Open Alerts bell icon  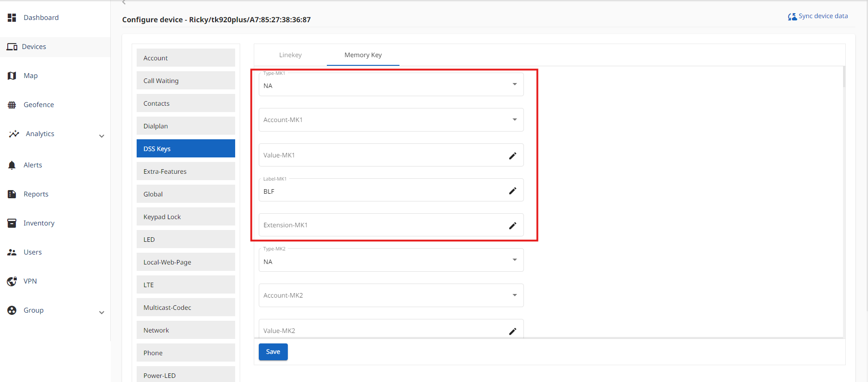[12, 165]
